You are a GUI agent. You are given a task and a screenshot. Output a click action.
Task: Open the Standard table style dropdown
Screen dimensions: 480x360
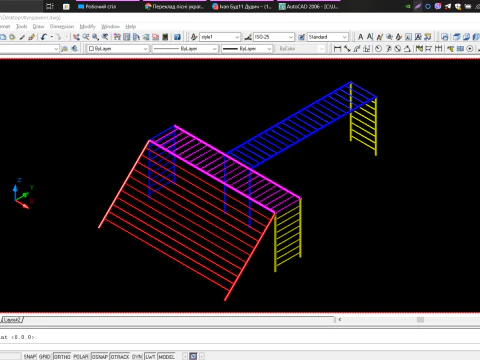coord(328,37)
